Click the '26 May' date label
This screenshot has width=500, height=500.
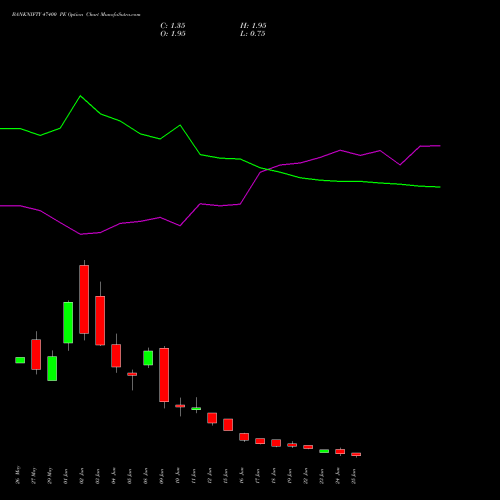click(x=18, y=475)
